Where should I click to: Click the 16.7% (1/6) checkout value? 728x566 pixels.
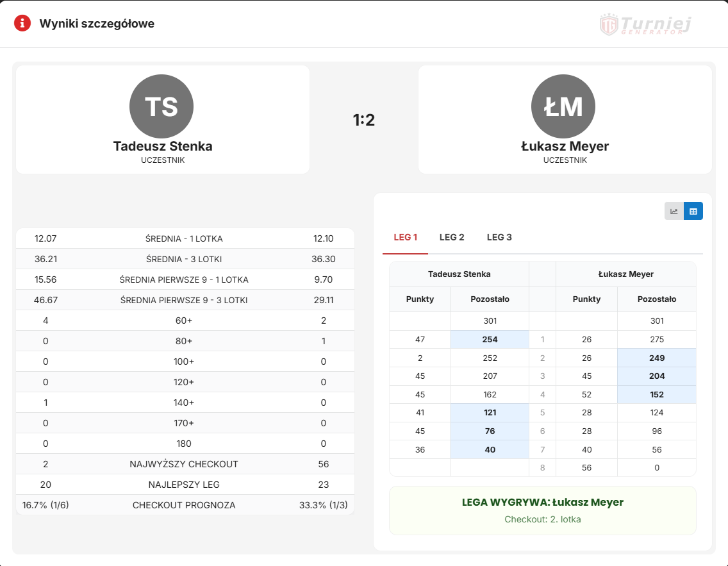click(45, 504)
